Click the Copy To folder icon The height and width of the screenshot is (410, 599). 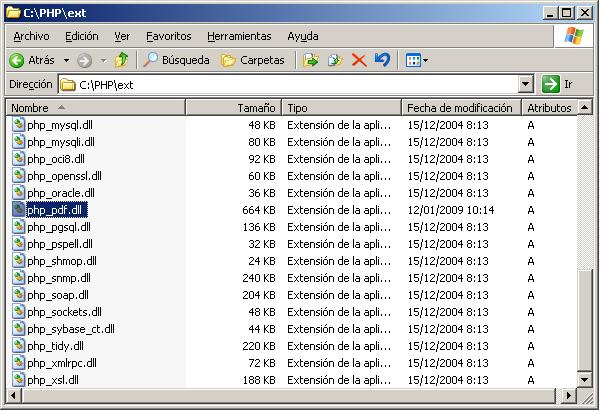[335, 60]
